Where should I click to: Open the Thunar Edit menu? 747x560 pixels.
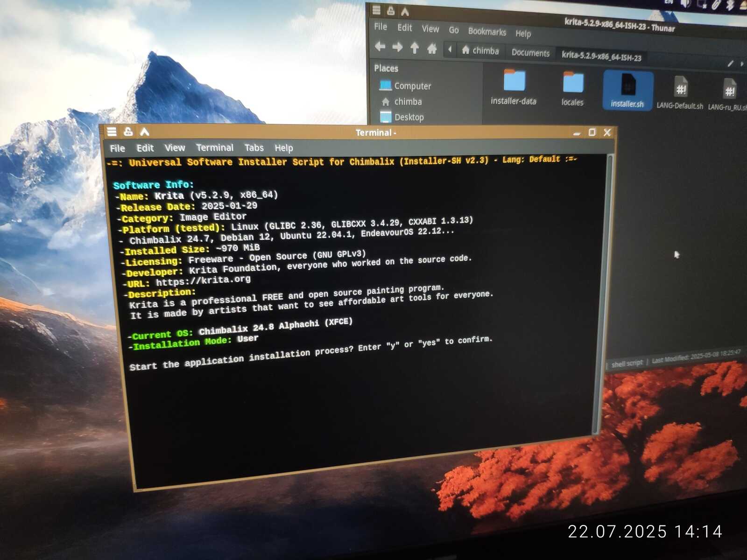coord(405,28)
